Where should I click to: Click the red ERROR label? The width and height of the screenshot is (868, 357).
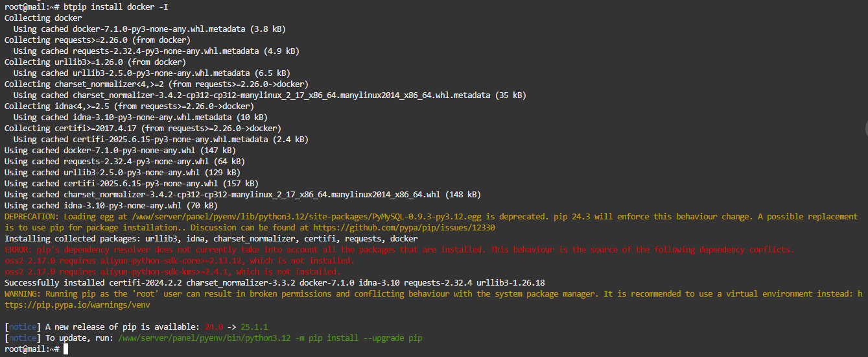18,250
